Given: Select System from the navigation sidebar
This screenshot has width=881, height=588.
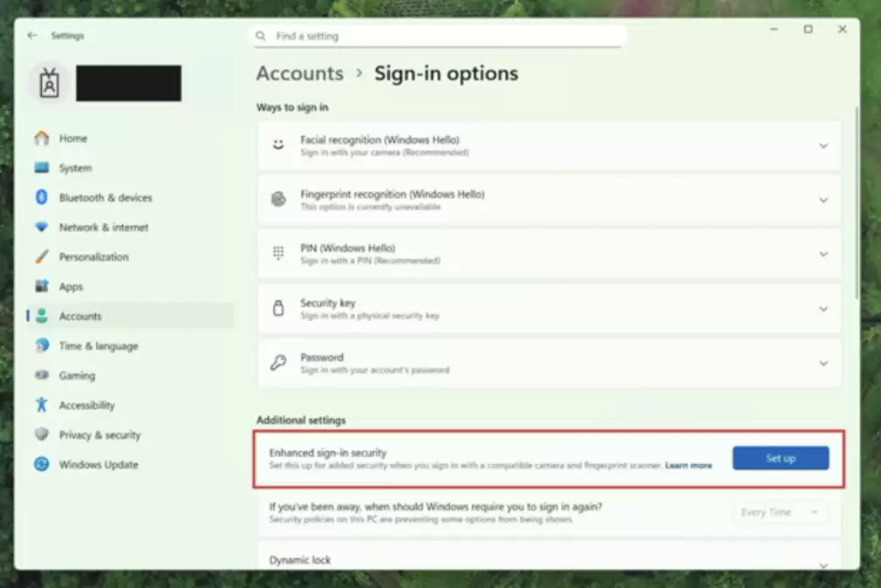Looking at the screenshot, I should point(75,168).
